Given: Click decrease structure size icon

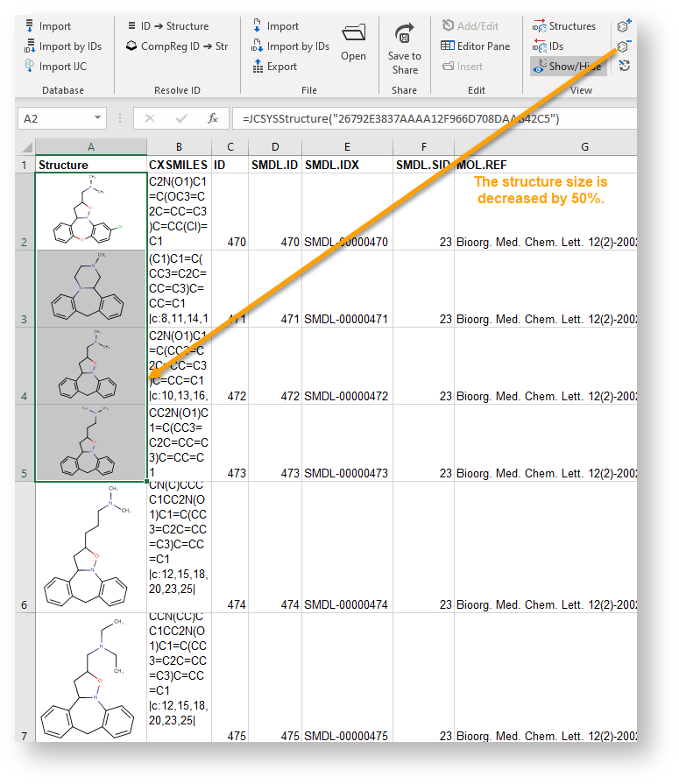Looking at the screenshot, I should click(624, 46).
